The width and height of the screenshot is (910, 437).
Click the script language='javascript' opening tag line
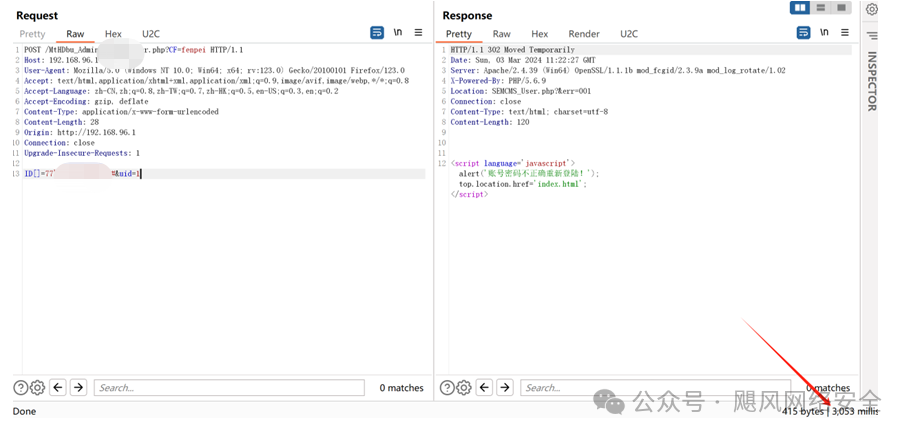[512, 164]
